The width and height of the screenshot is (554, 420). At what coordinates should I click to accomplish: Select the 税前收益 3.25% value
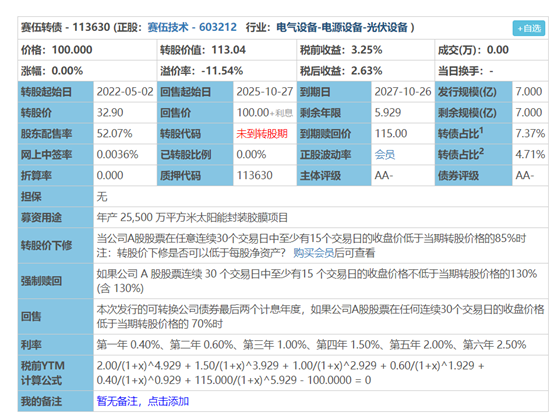point(366,50)
